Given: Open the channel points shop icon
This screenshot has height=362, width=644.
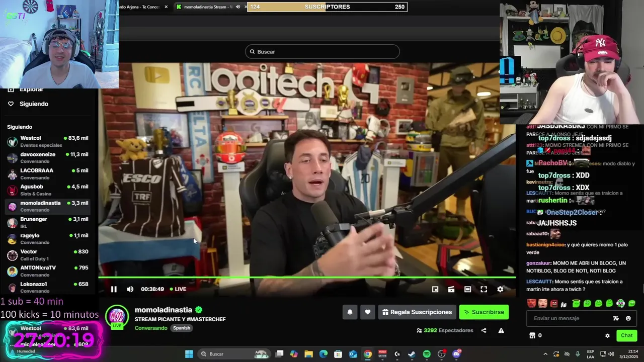Looking at the screenshot, I should point(532,335).
